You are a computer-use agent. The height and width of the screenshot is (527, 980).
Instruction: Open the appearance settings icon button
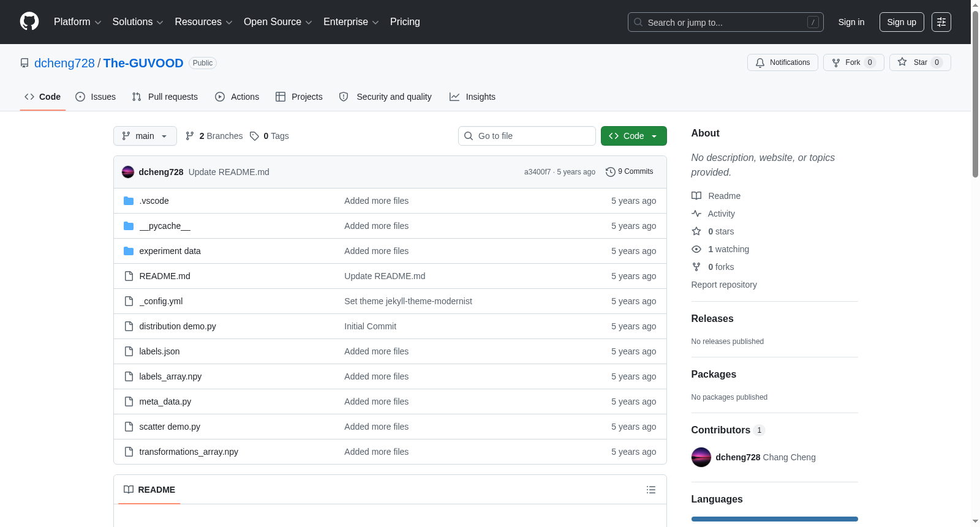click(941, 22)
